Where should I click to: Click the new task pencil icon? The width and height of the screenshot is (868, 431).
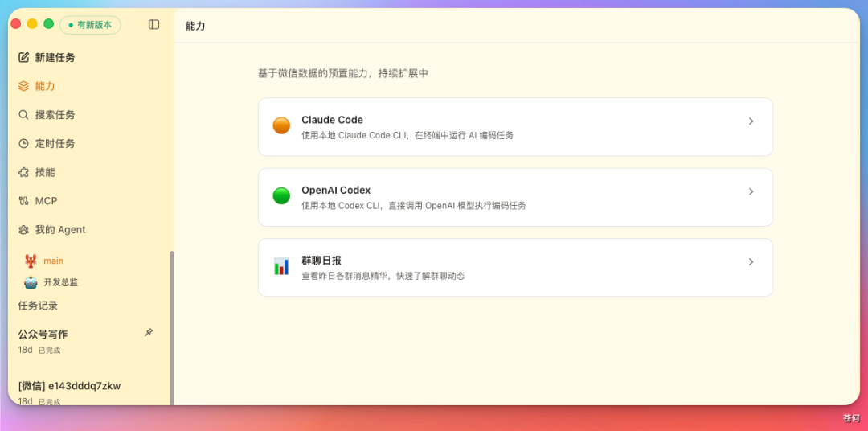(x=23, y=57)
